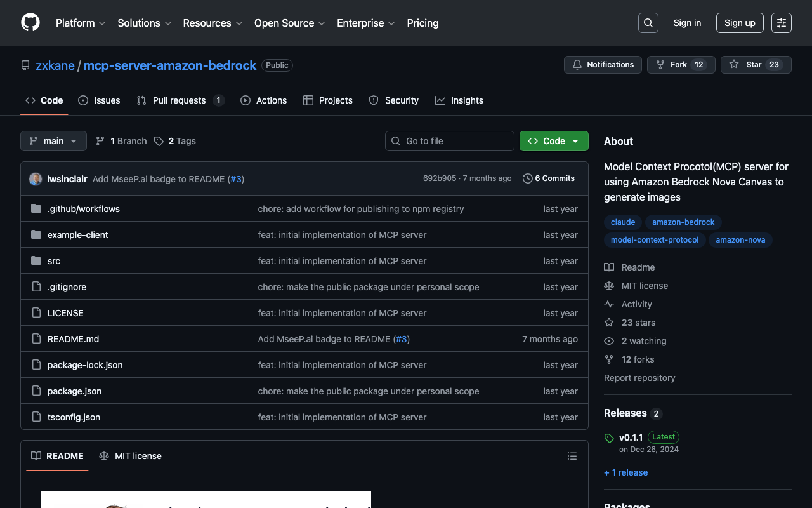The height and width of the screenshot is (508, 812).
Task: Open the search magnifier icon
Action: tap(648, 23)
